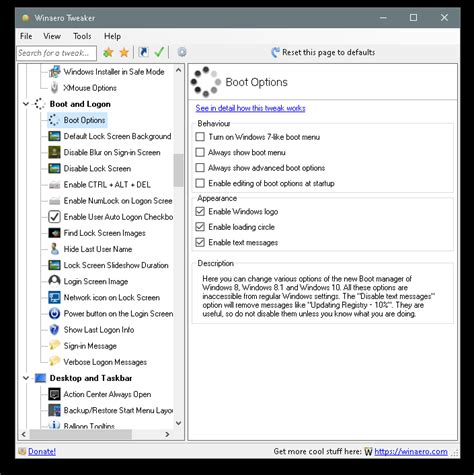The image size is (474, 475).
Task: Open the https://winaero.com link
Action: click(x=411, y=451)
